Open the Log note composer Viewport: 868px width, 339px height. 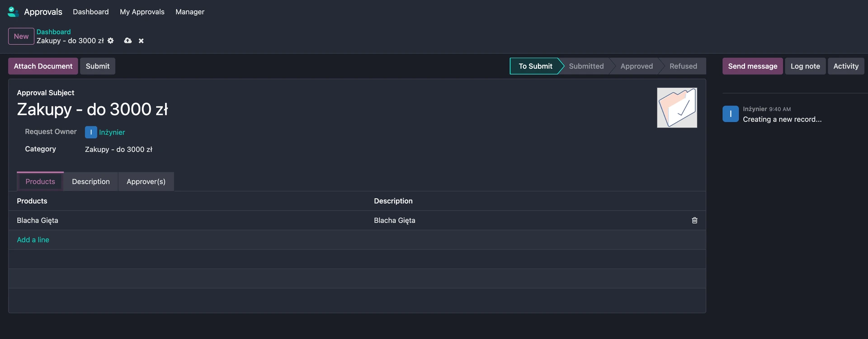click(805, 66)
